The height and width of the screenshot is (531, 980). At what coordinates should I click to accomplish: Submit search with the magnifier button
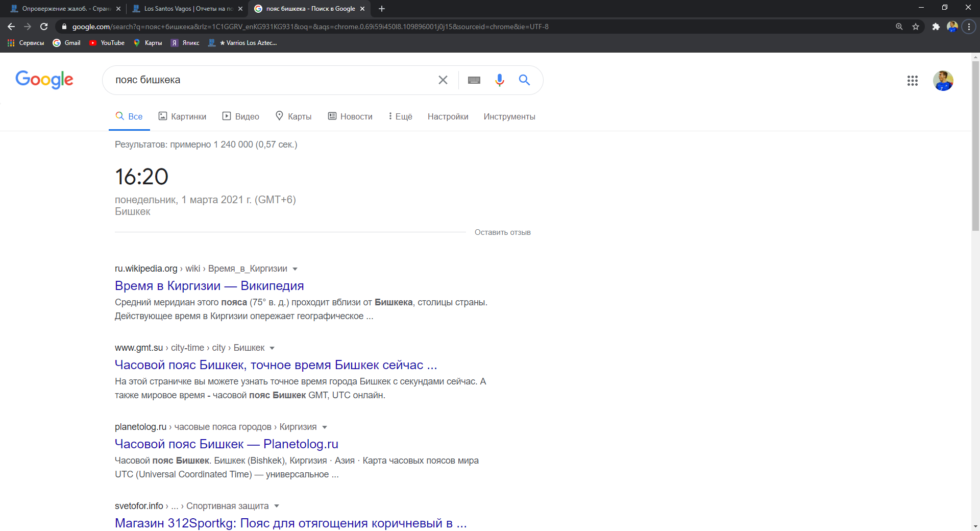(524, 80)
